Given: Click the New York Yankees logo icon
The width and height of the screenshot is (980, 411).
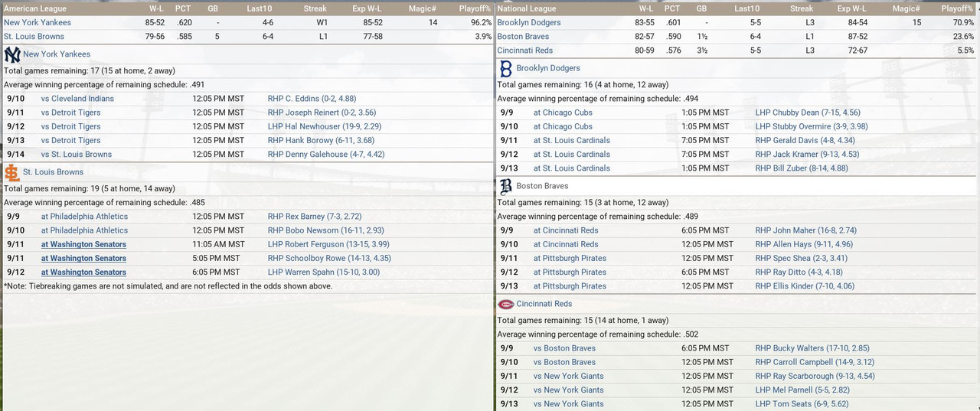Looking at the screenshot, I should tap(12, 54).
